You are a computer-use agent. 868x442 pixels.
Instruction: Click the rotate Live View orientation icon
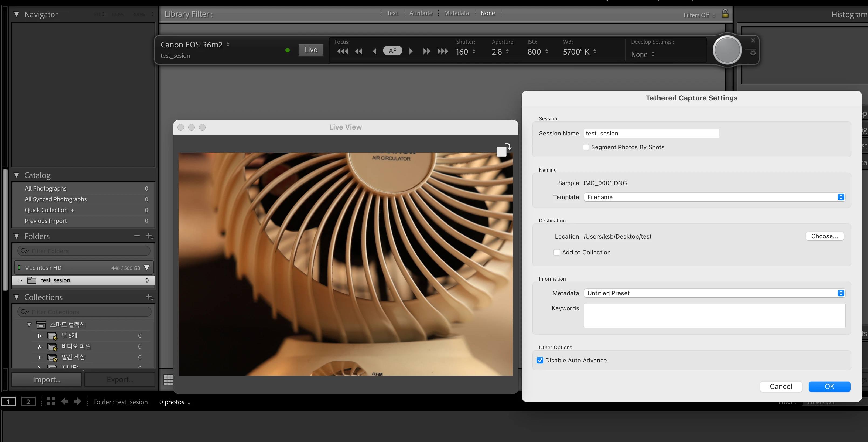click(x=504, y=150)
